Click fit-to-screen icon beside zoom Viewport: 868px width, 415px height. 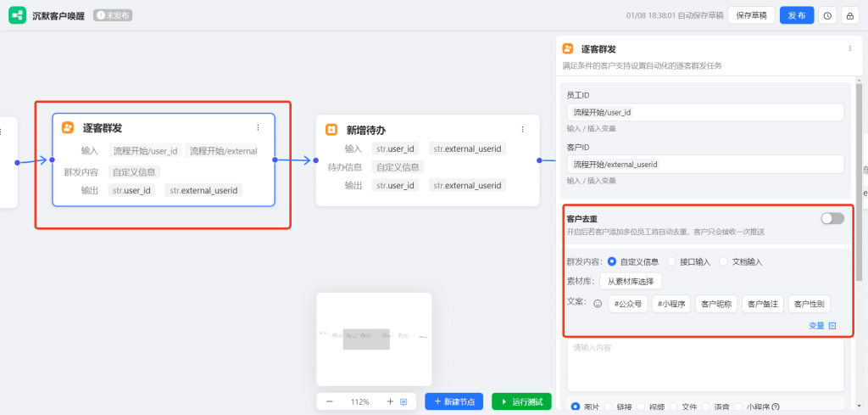(x=403, y=401)
